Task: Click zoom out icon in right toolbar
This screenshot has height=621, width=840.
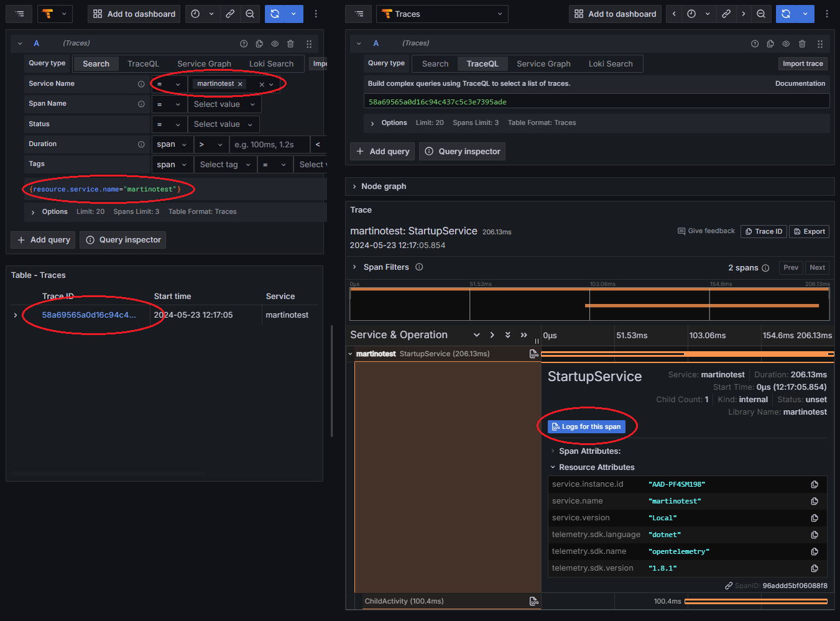Action: 760,14
